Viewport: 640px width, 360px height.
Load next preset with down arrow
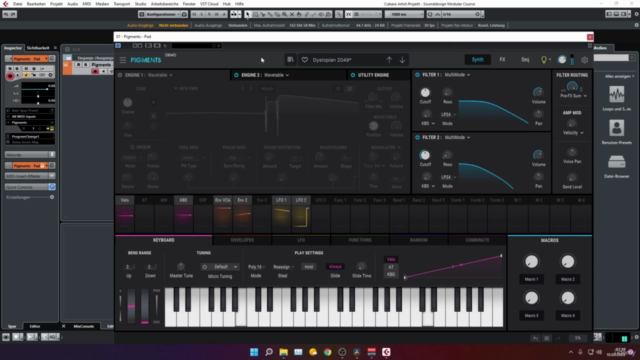click(x=402, y=60)
